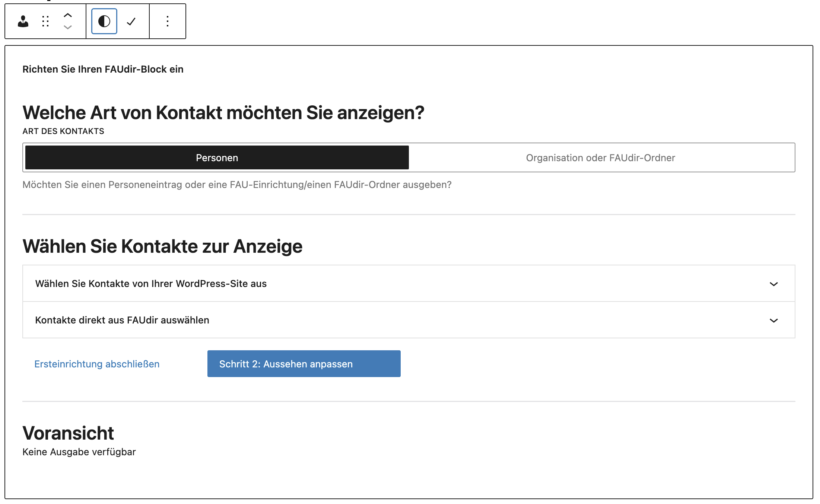Click the block drag handle
The image size is (820, 504).
(x=45, y=21)
